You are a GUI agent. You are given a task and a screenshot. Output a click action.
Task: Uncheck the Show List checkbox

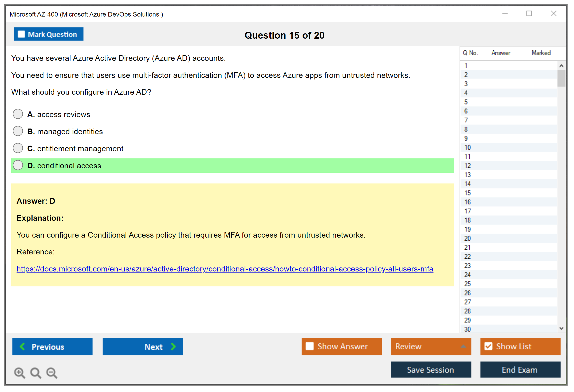coord(488,346)
